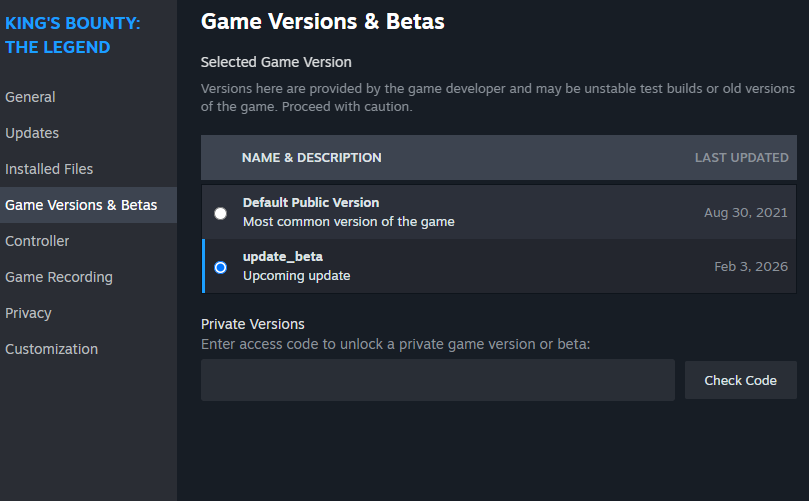The height and width of the screenshot is (501, 809).
Task: Go to Installed Files in sidebar
Action: pos(49,169)
